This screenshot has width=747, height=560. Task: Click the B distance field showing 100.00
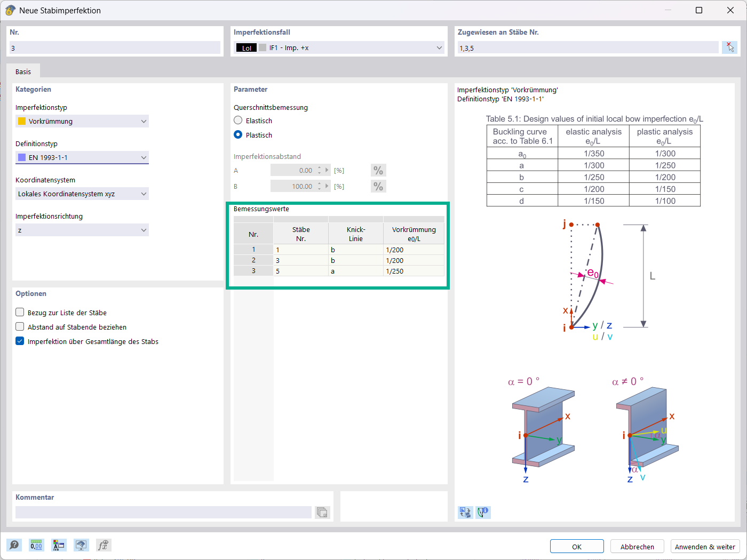click(x=293, y=186)
